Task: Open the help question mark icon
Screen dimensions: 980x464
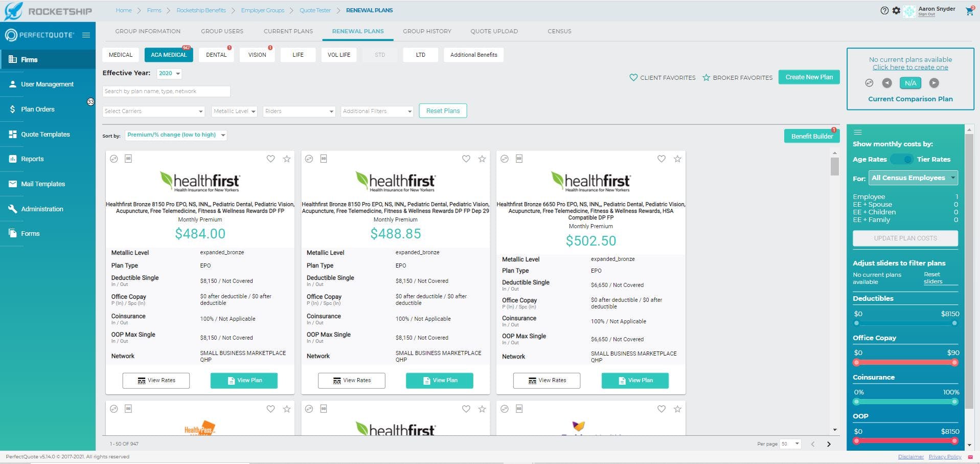Action: coord(884,10)
